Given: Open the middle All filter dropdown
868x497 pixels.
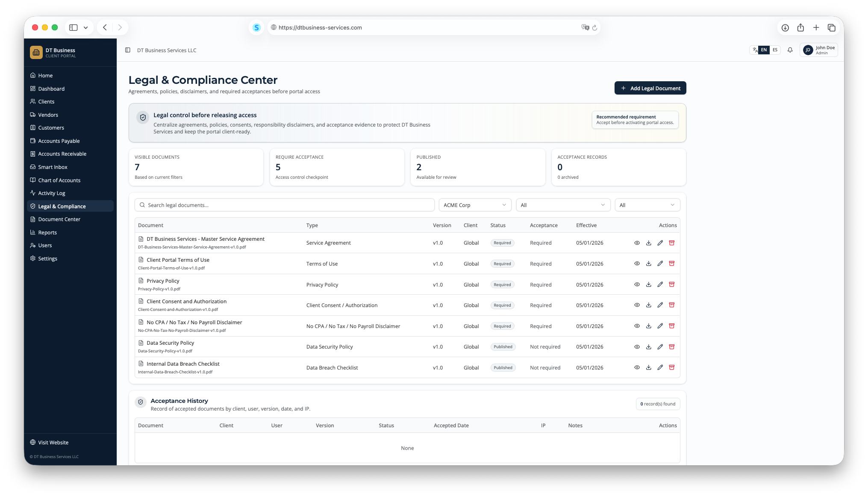Looking at the screenshot, I should click(x=563, y=205).
